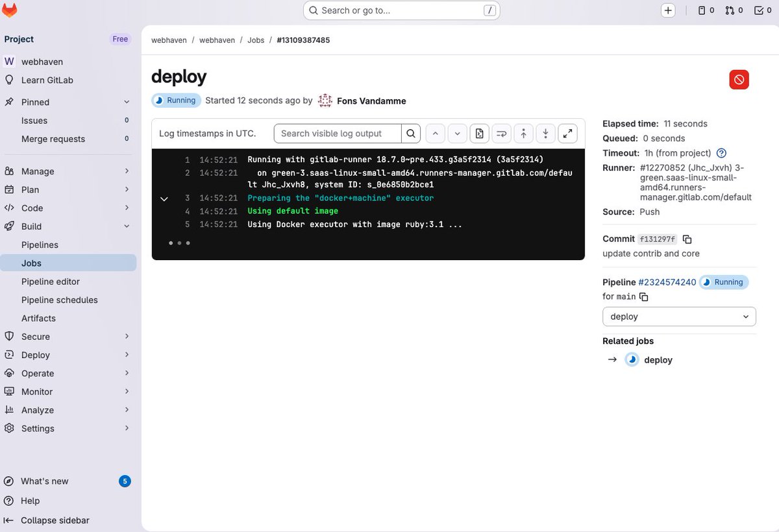Focus the Search or go to field
Image resolution: width=779 pixels, height=532 pixels.
(402, 10)
